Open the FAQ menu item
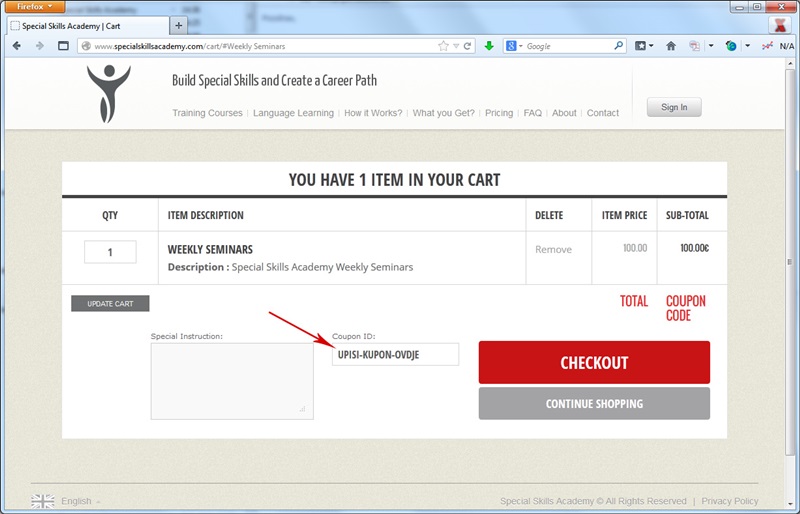Image resolution: width=800 pixels, height=514 pixels. pos(533,113)
